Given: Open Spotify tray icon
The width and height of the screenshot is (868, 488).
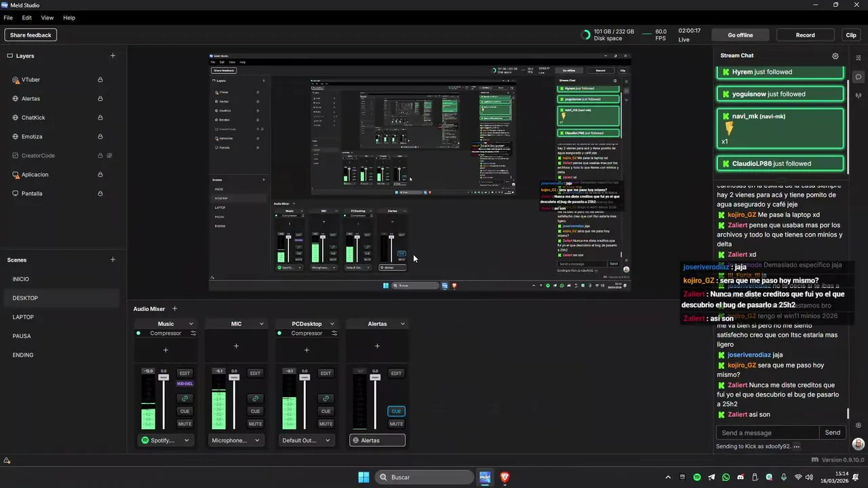Looking at the screenshot, I should click(697, 477).
